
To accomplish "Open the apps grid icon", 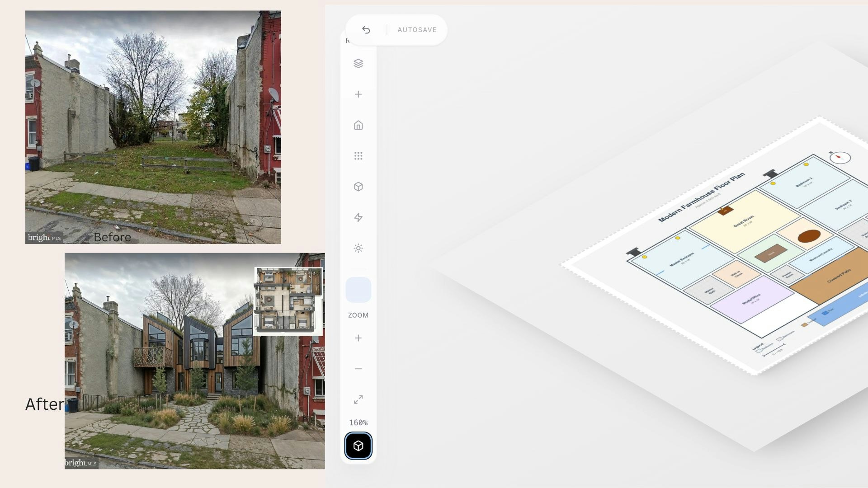I will [x=358, y=155].
